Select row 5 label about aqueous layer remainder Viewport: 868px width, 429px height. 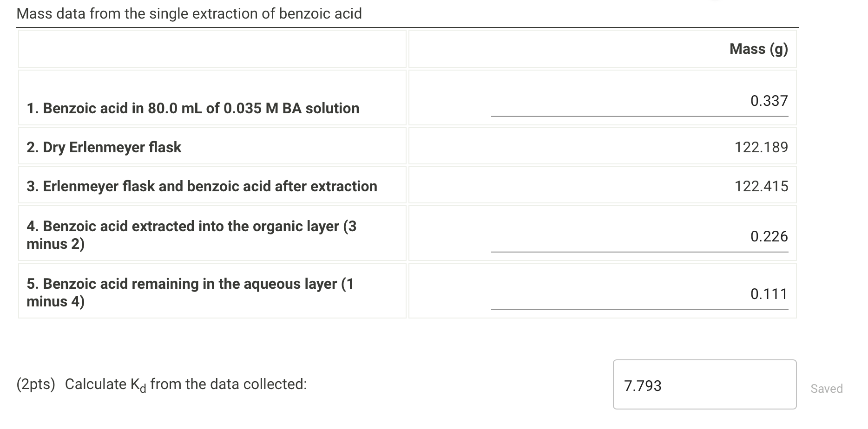click(x=190, y=292)
